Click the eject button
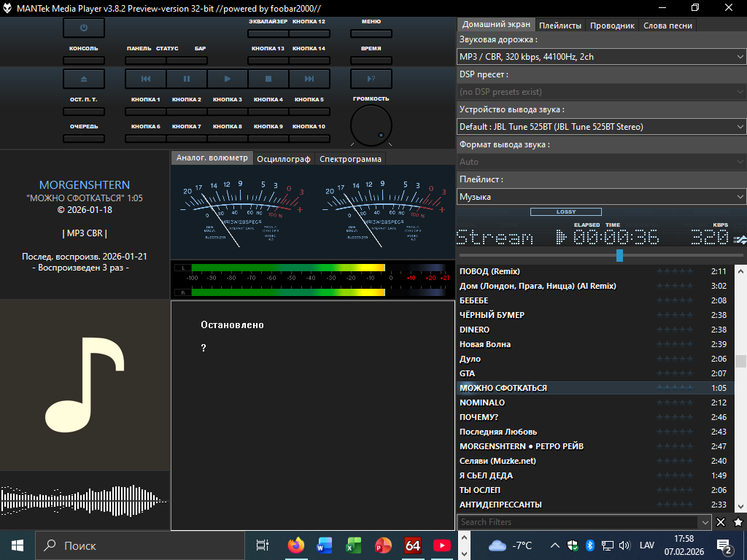The image size is (747, 560). tap(83, 79)
